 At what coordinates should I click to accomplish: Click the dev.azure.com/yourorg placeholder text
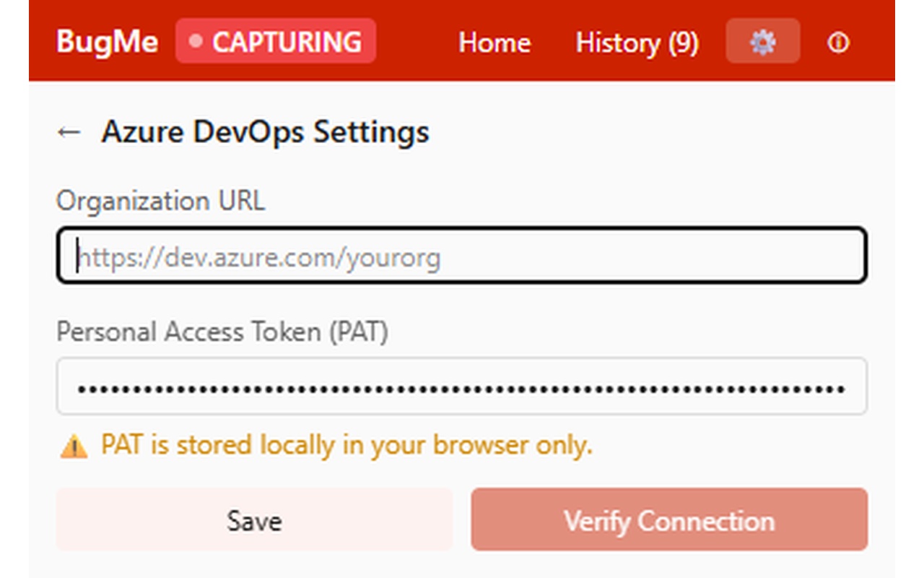click(258, 256)
